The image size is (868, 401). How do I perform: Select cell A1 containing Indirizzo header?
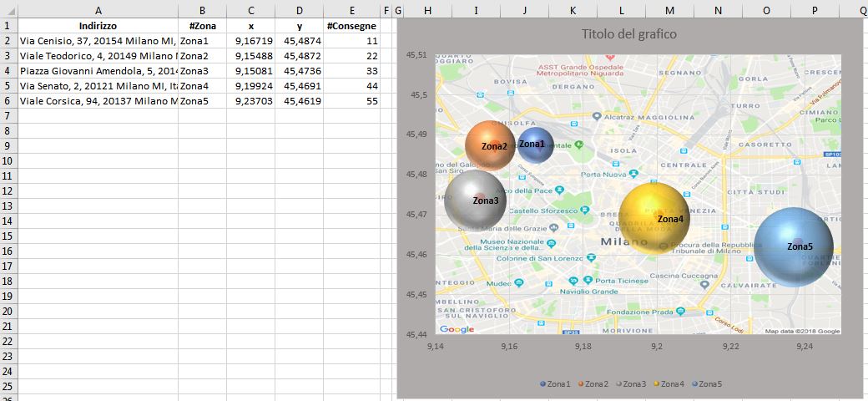coord(98,25)
